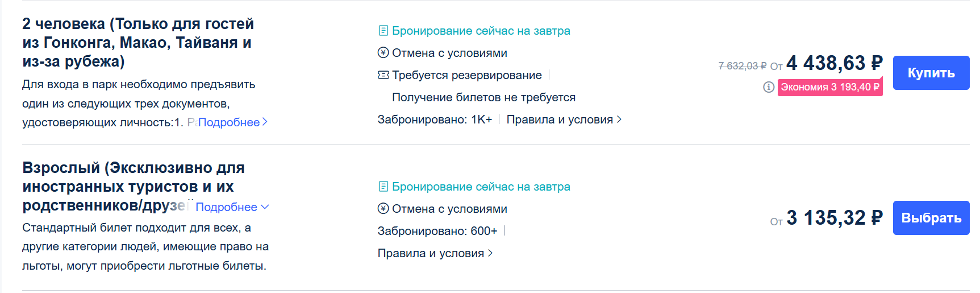This screenshot has height=293, width=980.
Task: Click the "Забронировано: 1K+" label
Action: tap(435, 119)
